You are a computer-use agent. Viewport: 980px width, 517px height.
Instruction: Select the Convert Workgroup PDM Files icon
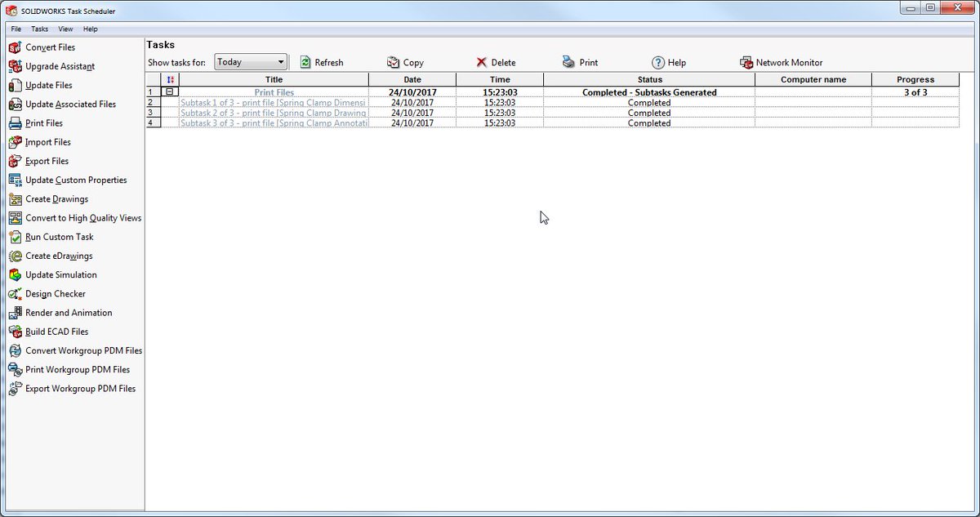[x=15, y=350]
